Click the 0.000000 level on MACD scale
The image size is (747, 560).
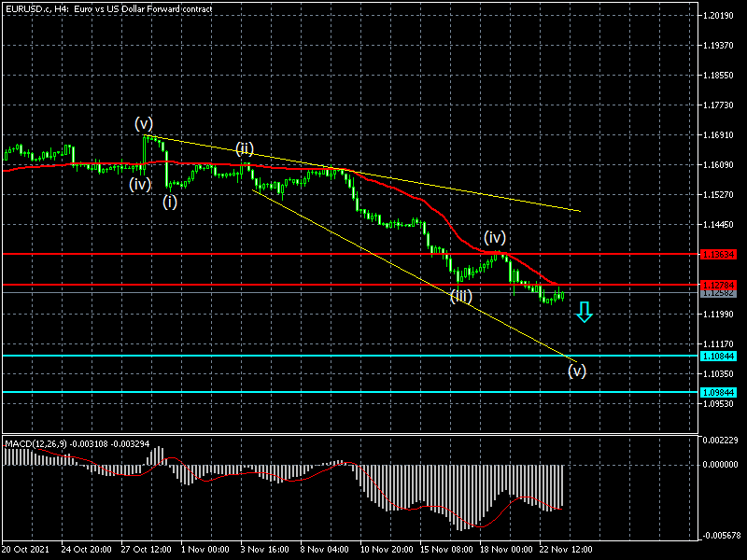[720, 464]
